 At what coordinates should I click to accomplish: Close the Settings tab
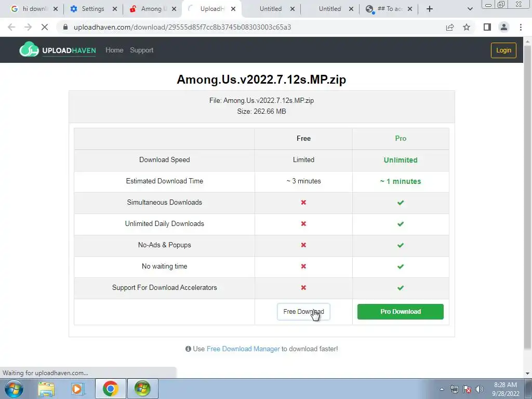click(x=115, y=9)
